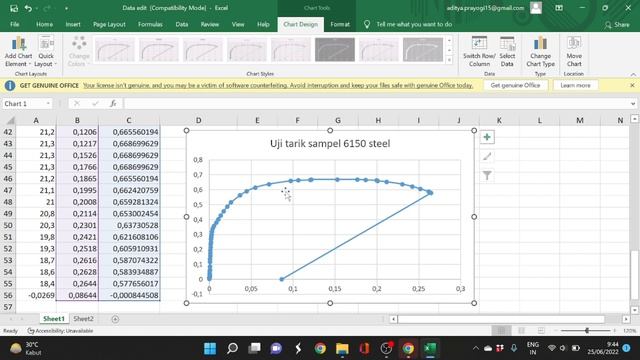
Task: Click zoom out minus button
Action: [556, 331]
